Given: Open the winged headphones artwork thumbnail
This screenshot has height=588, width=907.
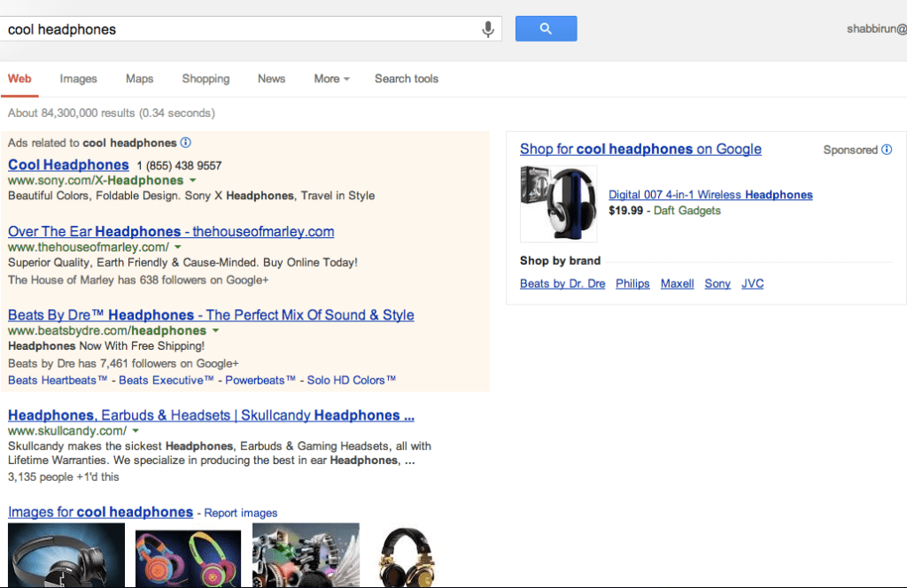Looking at the screenshot, I should [x=306, y=555].
